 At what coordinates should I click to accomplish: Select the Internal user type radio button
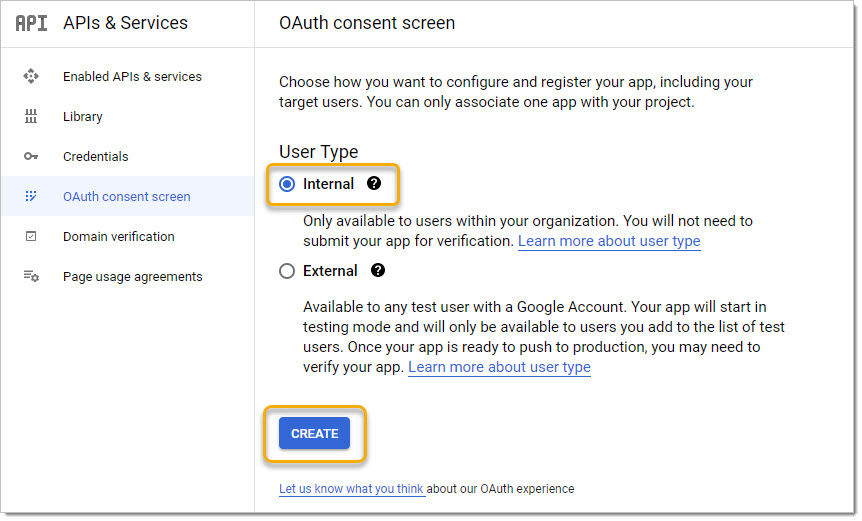click(287, 184)
